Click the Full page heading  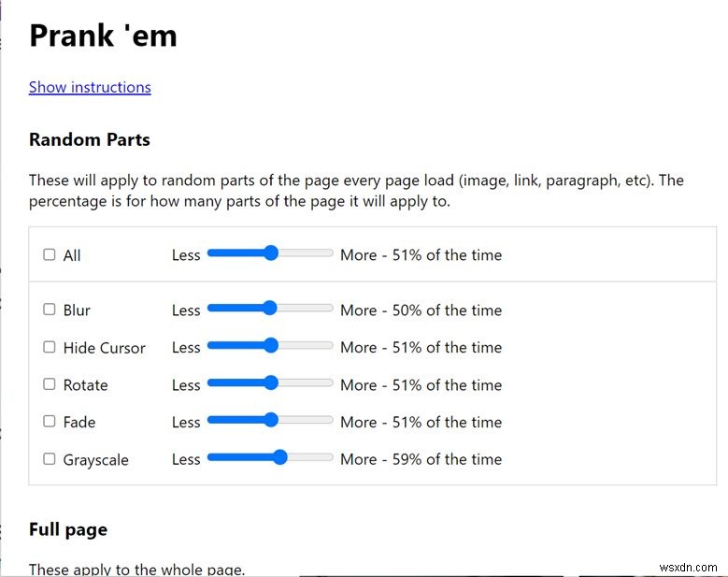click(68, 529)
